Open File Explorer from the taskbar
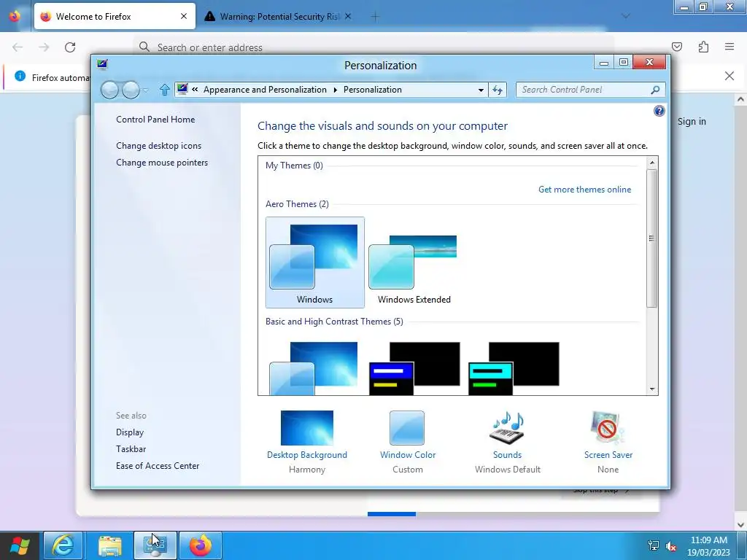 pyautogui.click(x=110, y=545)
